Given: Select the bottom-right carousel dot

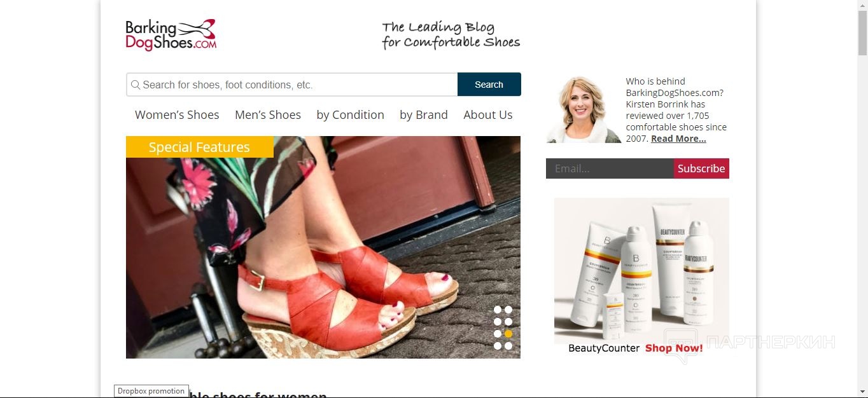Looking at the screenshot, I should (x=508, y=346).
